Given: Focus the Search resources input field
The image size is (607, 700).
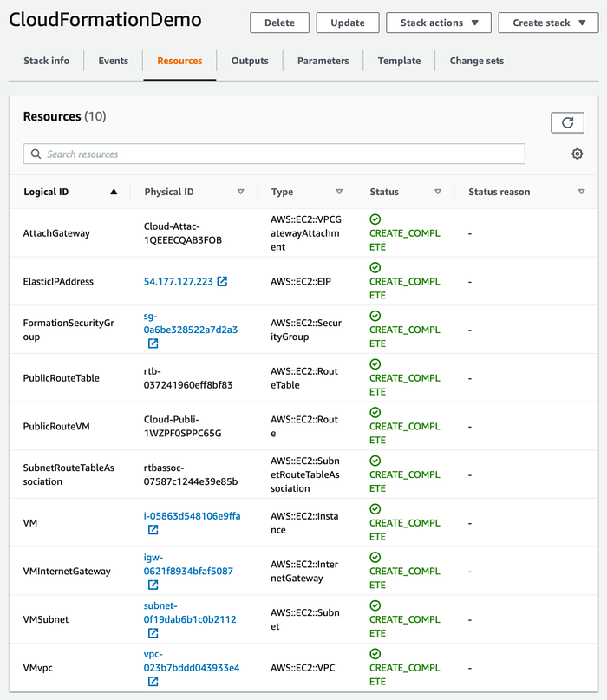Looking at the screenshot, I should pyautogui.click(x=274, y=154).
